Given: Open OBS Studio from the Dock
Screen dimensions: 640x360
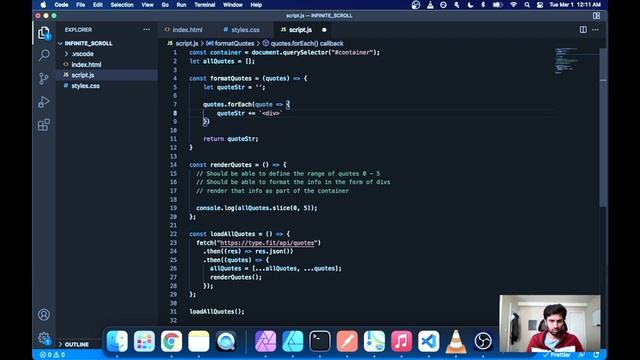Looking at the screenshot, I should tap(482, 341).
